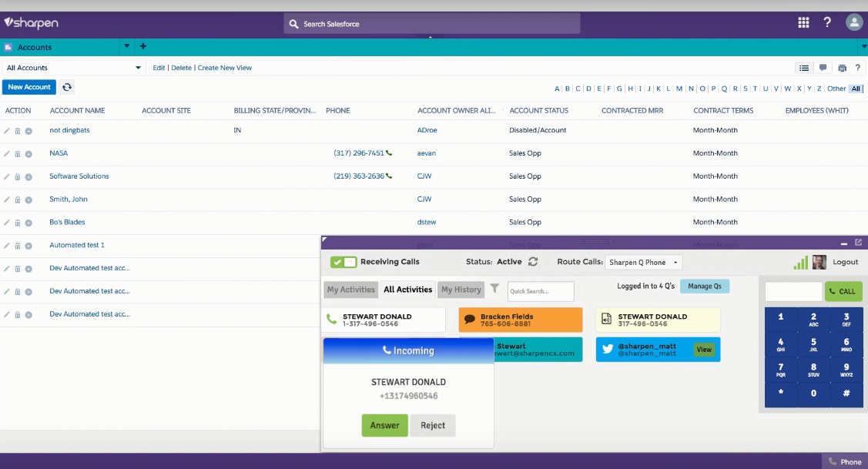The width and height of the screenshot is (868, 469).
Task: Reject the incoming call
Action: [432, 425]
